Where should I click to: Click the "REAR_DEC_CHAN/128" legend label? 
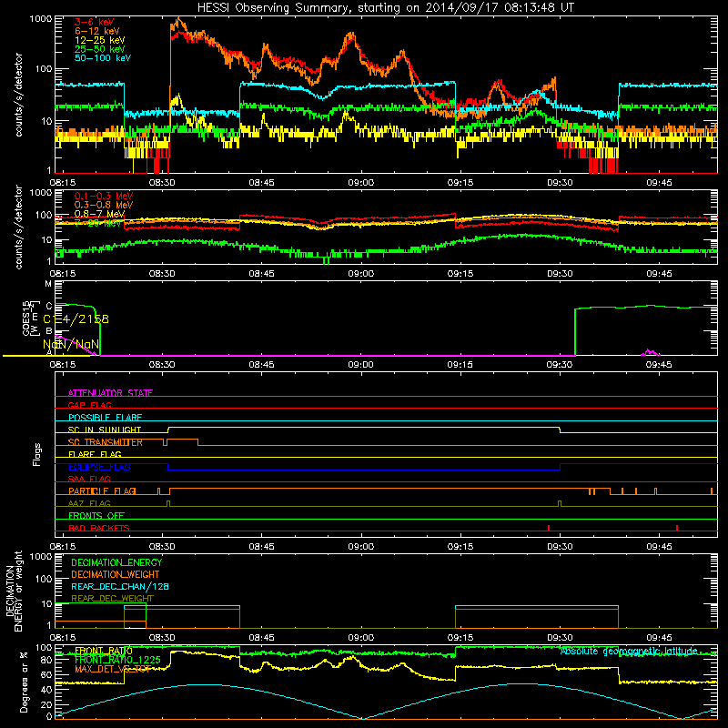coord(120,587)
